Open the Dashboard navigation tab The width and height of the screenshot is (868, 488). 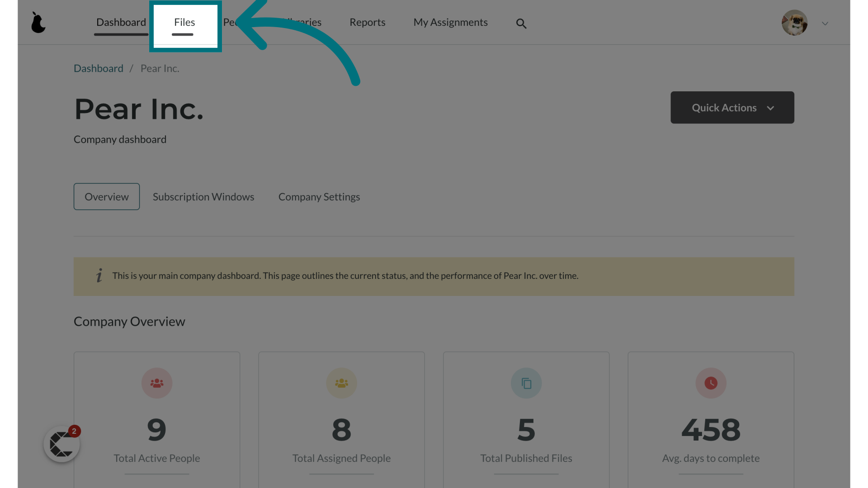coord(121,22)
